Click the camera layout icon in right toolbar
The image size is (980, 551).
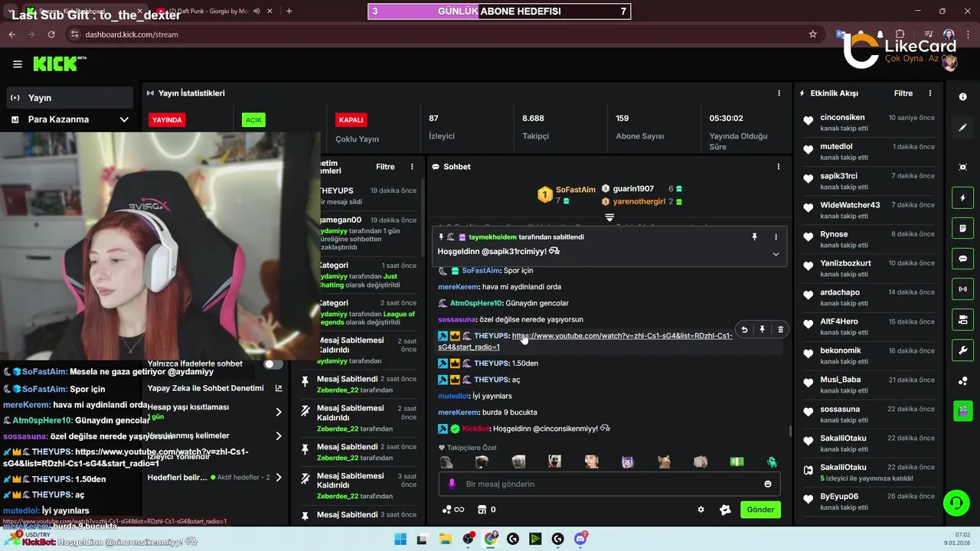(x=962, y=320)
